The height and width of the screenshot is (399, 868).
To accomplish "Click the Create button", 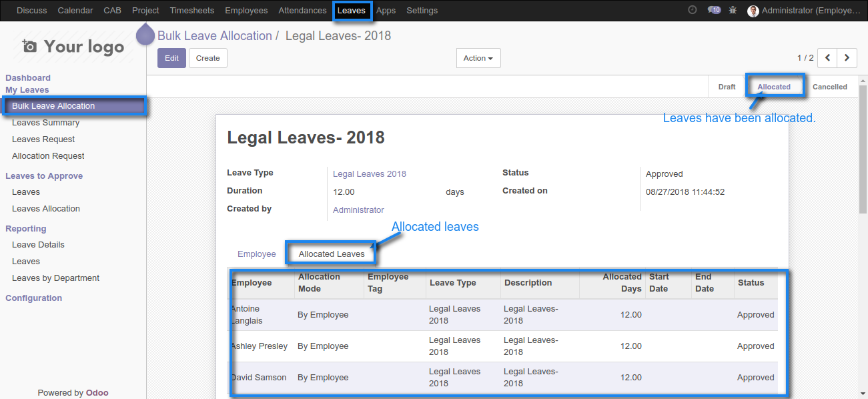I will click(208, 58).
